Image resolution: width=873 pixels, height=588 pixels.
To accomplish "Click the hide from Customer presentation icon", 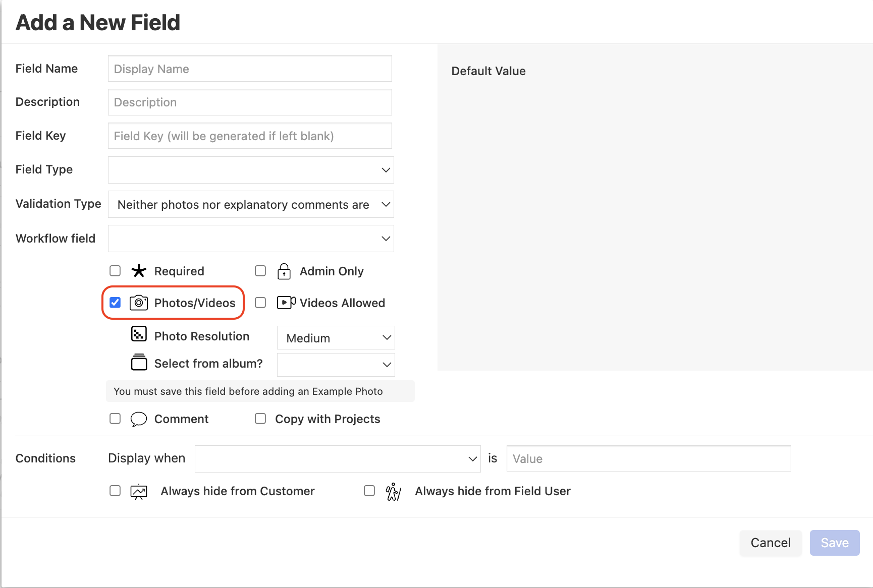I will click(x=139, y=491).
